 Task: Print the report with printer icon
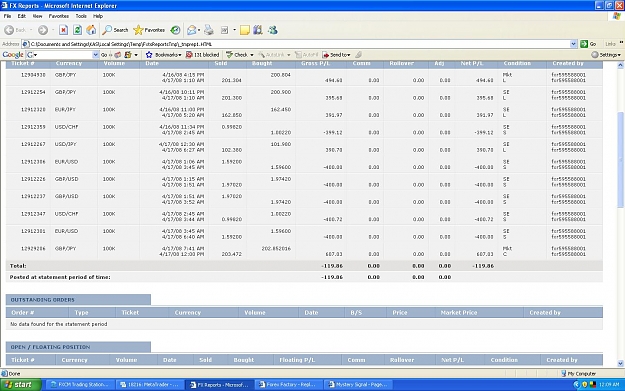pyautogui.click(x=208, y=30)
